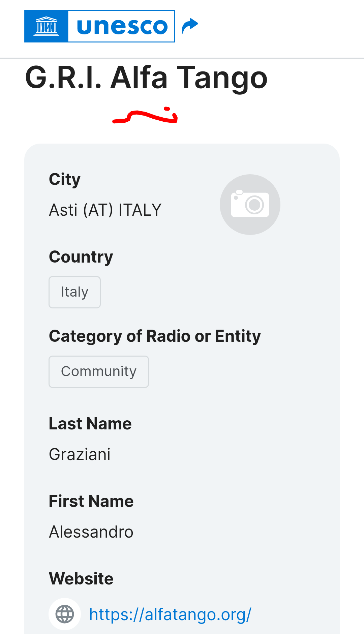364x634 pixels.
Task: Click the UNESCO temple logo icon
Action: (47, 26)
